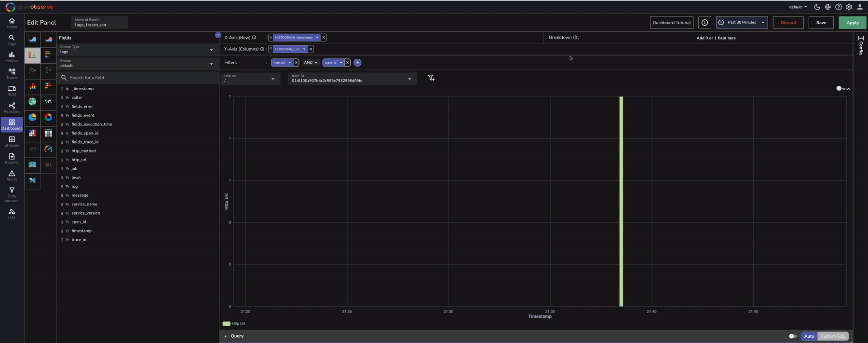
Task: Open the Past 30 Minutes time range dropdown
Action: coord(742,23)
